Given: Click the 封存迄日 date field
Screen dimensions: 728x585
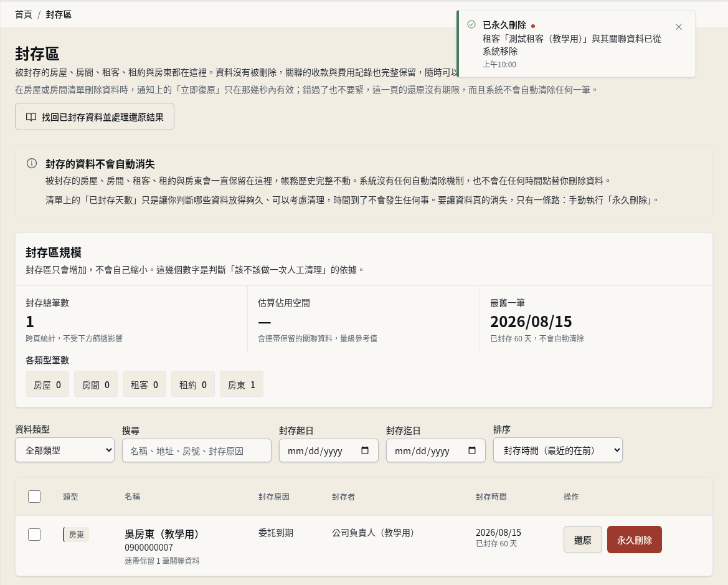Looking at the screenshot, I should (435, 450).
